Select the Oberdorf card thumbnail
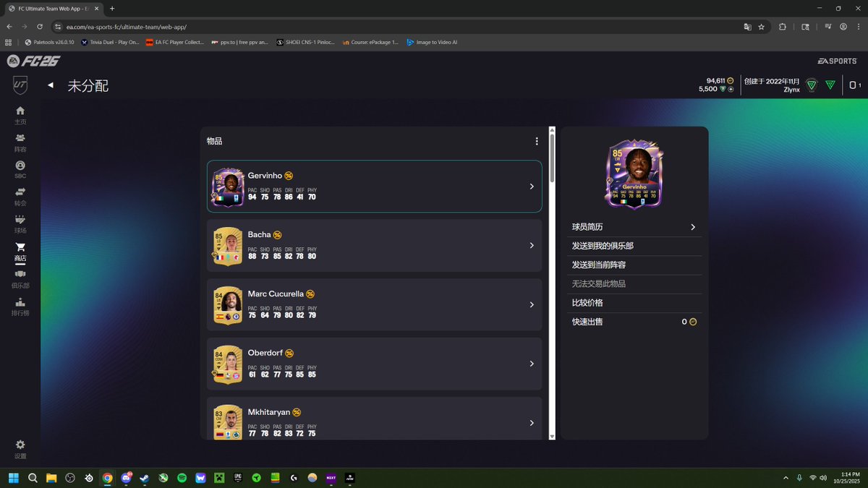 [228, 364]
